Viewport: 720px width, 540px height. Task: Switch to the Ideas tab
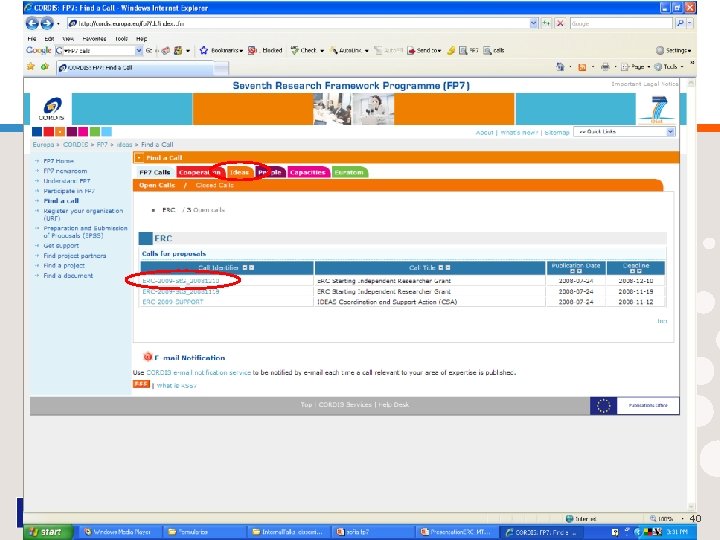point(239,172)
